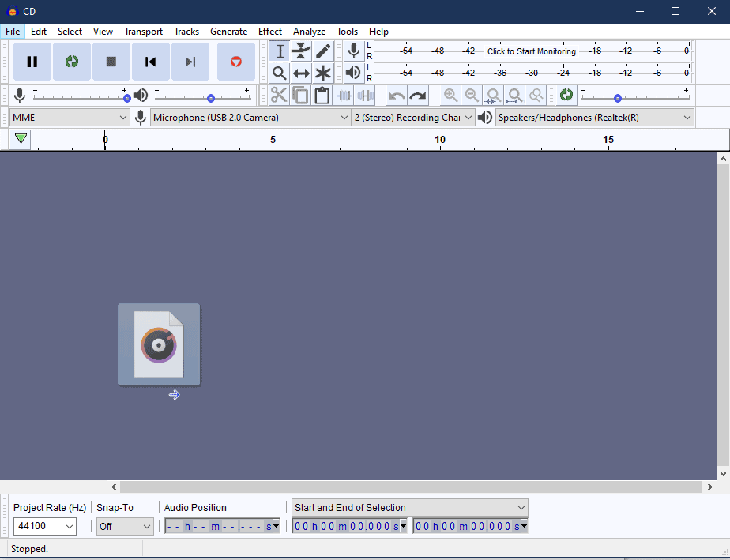Click the timeline ruler at 10 seconds
The height and width of the screenshot is (560, 730).
pos(440,140)
